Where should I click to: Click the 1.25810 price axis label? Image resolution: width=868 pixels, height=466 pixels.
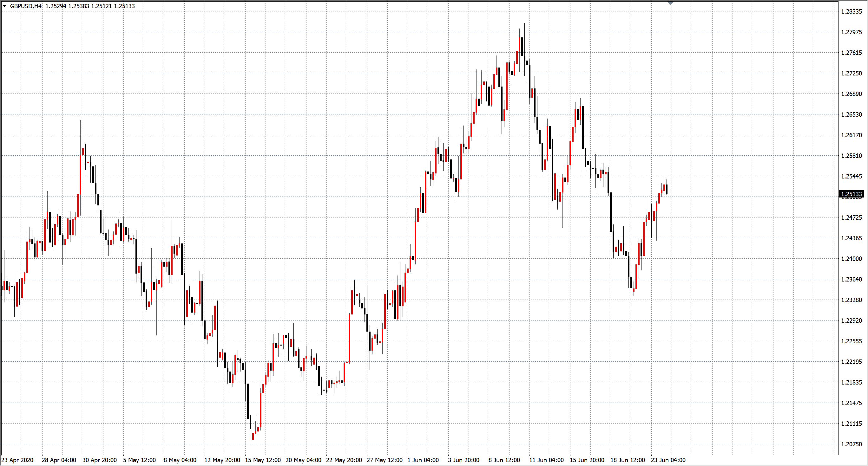point(852,156)
